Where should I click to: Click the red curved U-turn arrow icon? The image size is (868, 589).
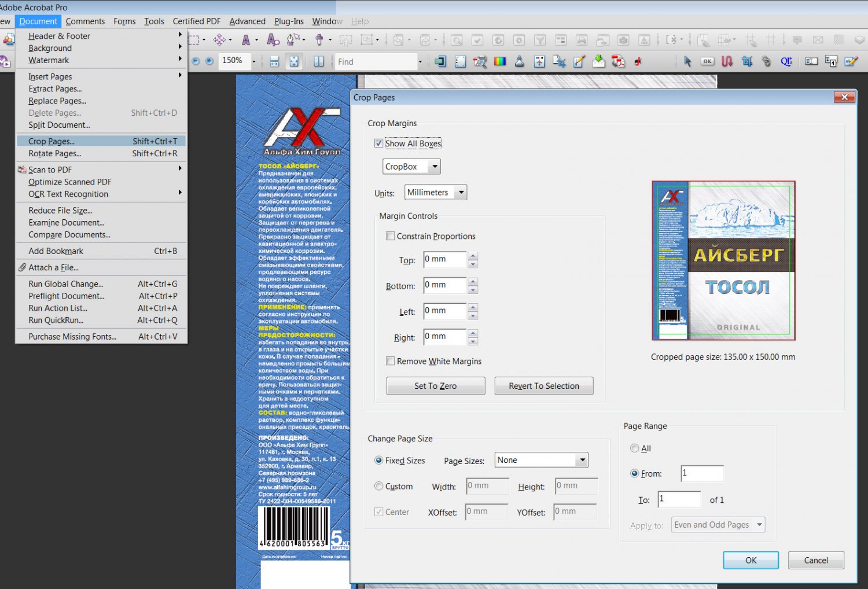(727, 61)
